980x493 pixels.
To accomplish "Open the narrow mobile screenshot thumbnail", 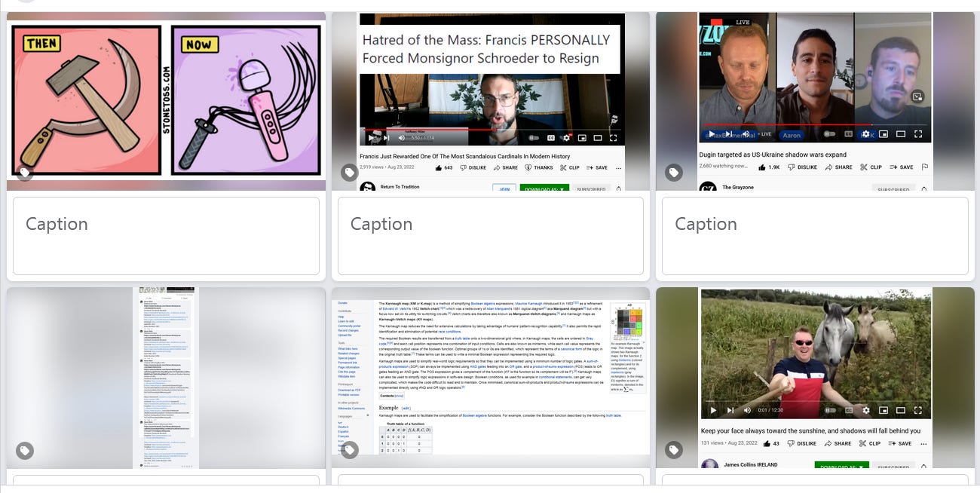I will click(x=166, y=378).
